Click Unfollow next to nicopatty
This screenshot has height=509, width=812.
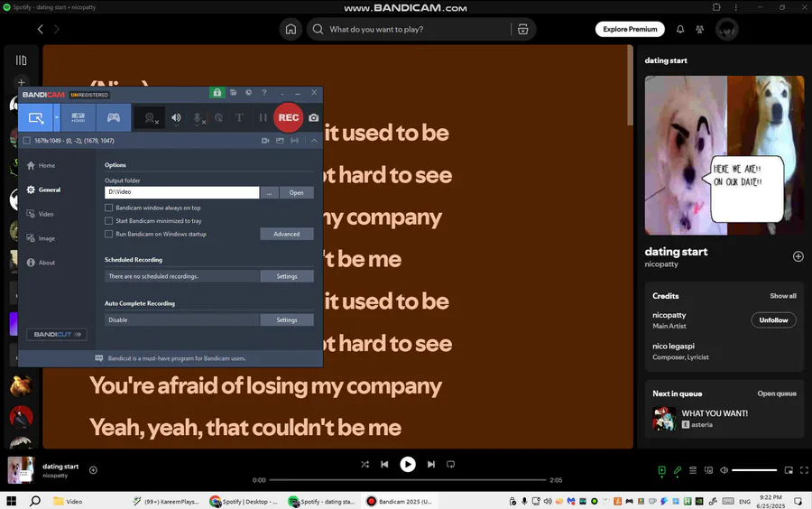coord(774,320)
